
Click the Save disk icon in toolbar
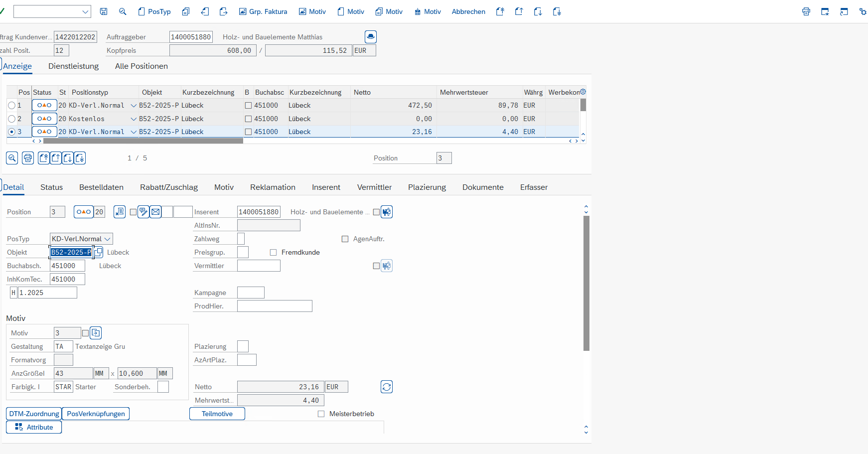tap(104, 11)
